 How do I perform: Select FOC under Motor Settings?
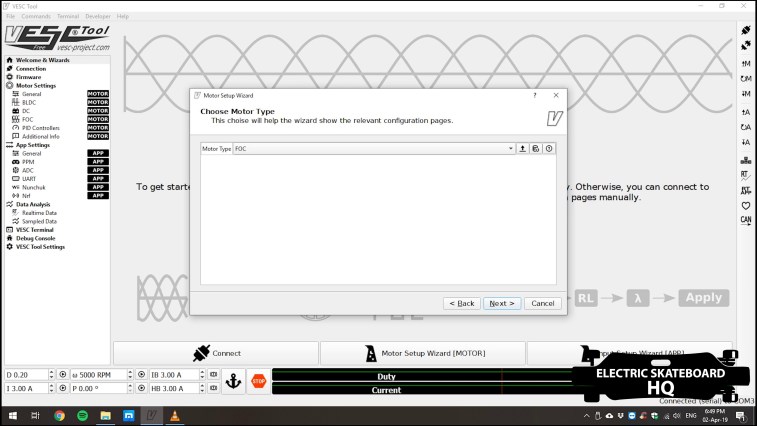pos(28,119)
